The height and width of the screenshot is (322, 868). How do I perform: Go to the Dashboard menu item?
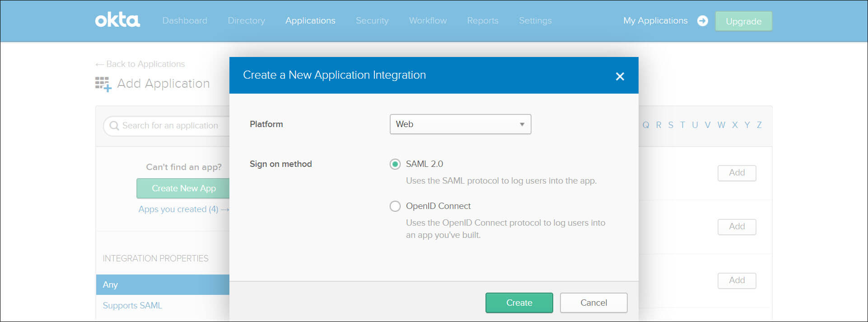click(x=185, y=21)
